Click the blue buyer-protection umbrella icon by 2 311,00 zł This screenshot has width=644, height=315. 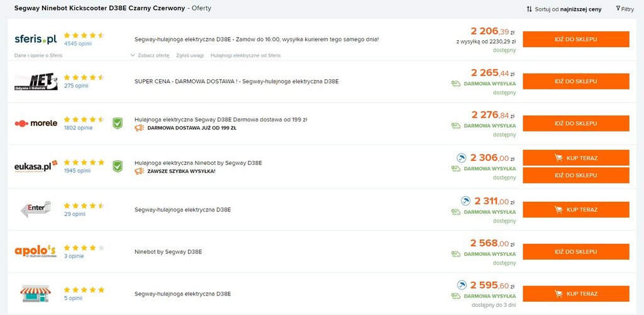[466, 201]
